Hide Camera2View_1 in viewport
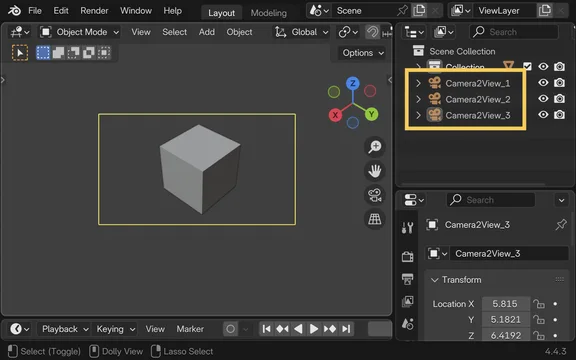This screenshot has height=360, width=576. coord(543,83)
